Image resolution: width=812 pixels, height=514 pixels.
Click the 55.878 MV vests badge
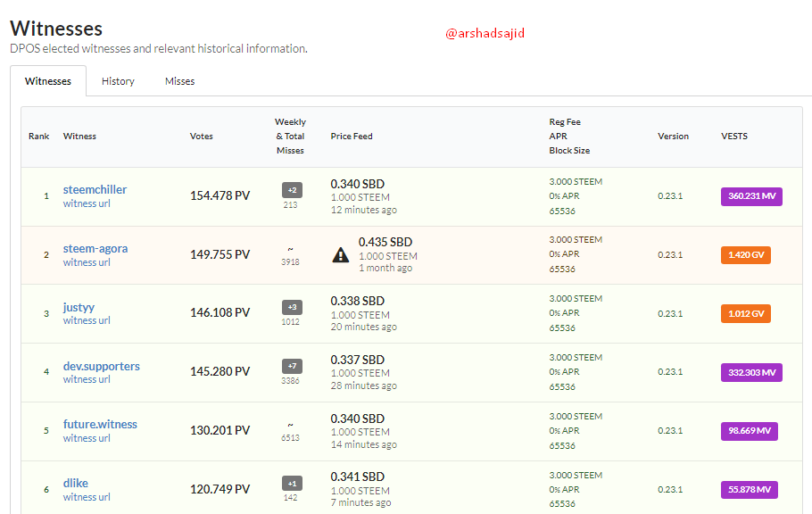[750, 490]
